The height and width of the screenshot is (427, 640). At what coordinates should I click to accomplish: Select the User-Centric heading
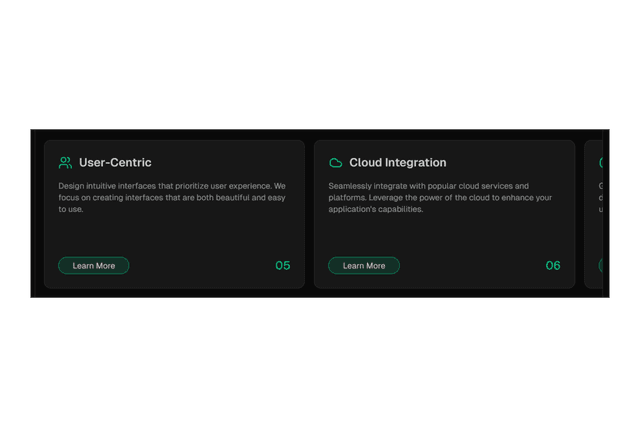[115, 162]
